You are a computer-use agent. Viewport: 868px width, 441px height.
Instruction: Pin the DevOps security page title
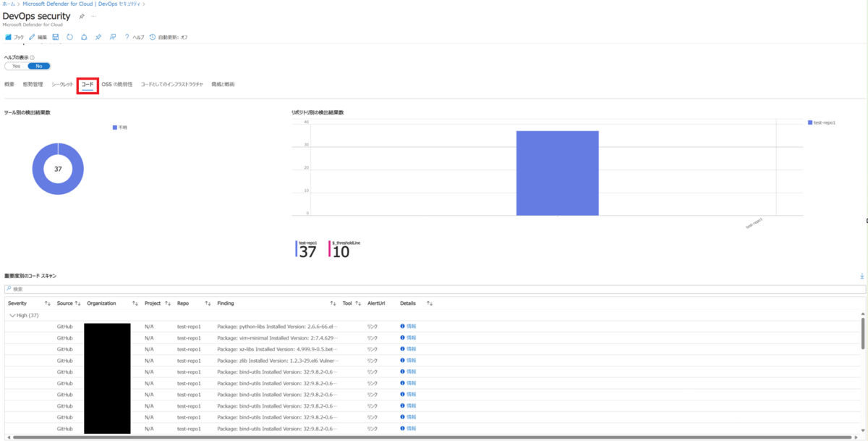(x=82, y=16)
